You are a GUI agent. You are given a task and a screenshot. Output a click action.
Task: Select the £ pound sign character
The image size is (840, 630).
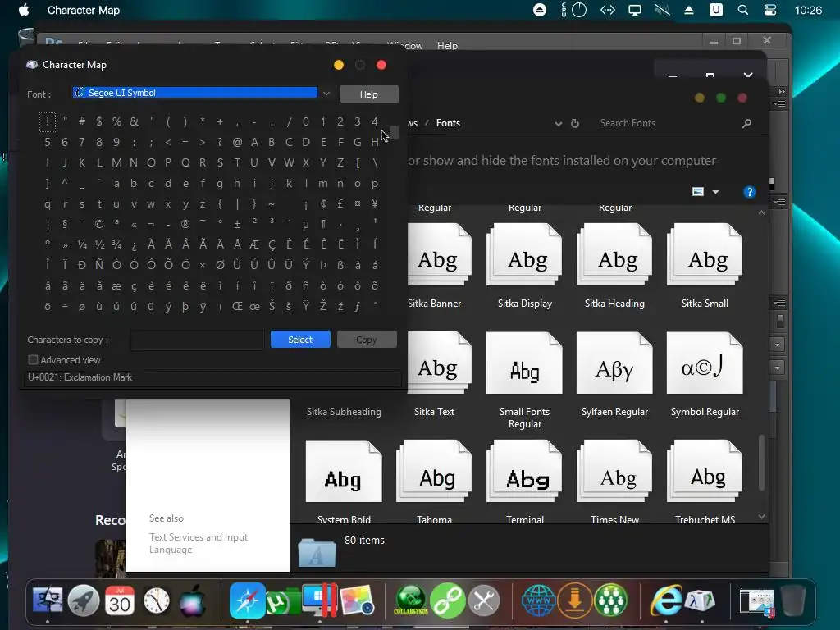coord(340,203)
